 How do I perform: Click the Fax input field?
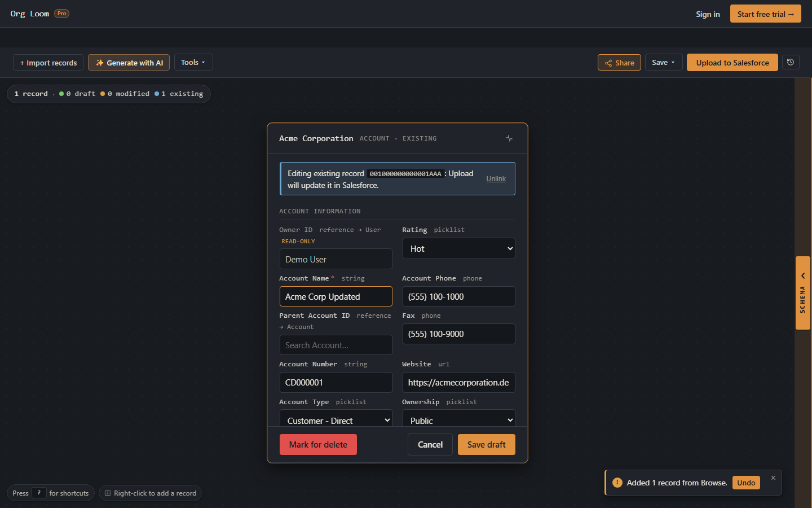tap(459, 334)
